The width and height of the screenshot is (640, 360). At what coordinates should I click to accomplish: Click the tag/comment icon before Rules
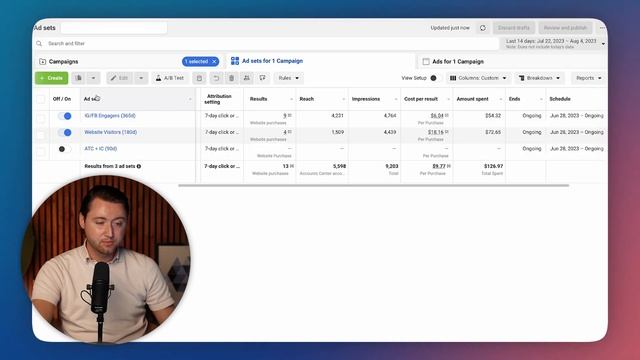(262, 78)
